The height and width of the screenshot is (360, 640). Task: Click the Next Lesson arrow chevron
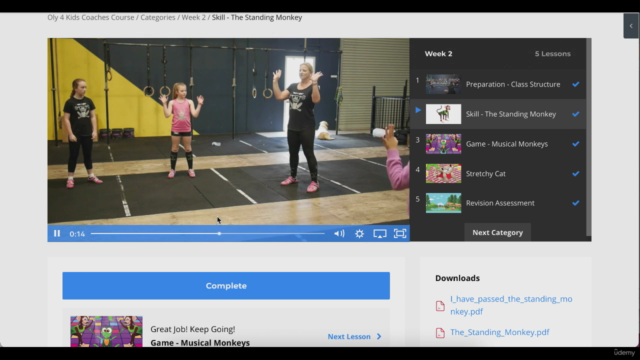(379, 336)
